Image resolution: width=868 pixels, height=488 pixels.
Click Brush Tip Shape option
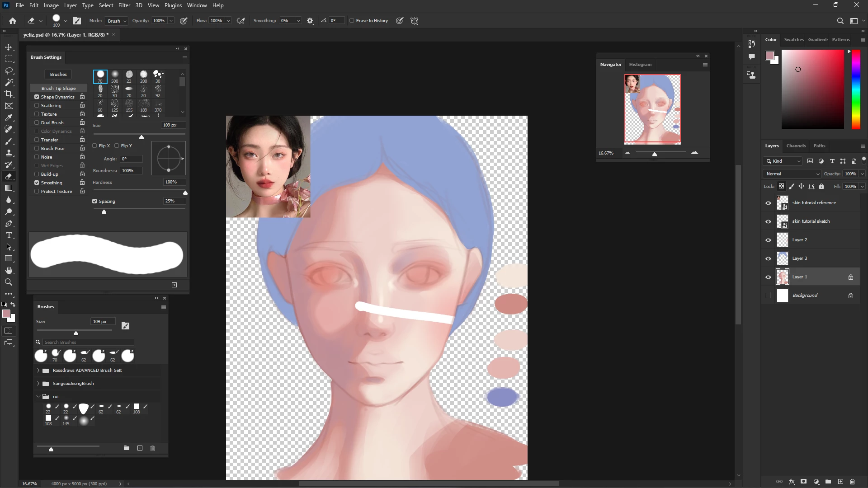pyautogui.click(x=58, y=88)
